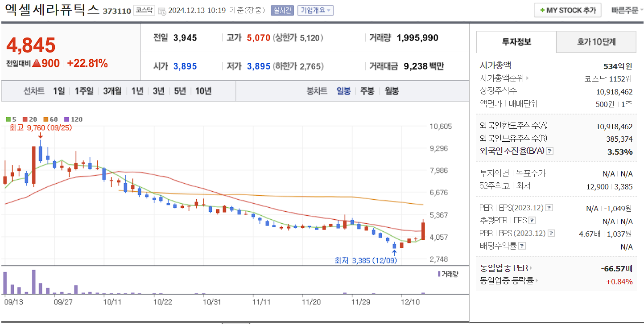Click the 12/10 date on chart axis

click(x=410, y=302)
